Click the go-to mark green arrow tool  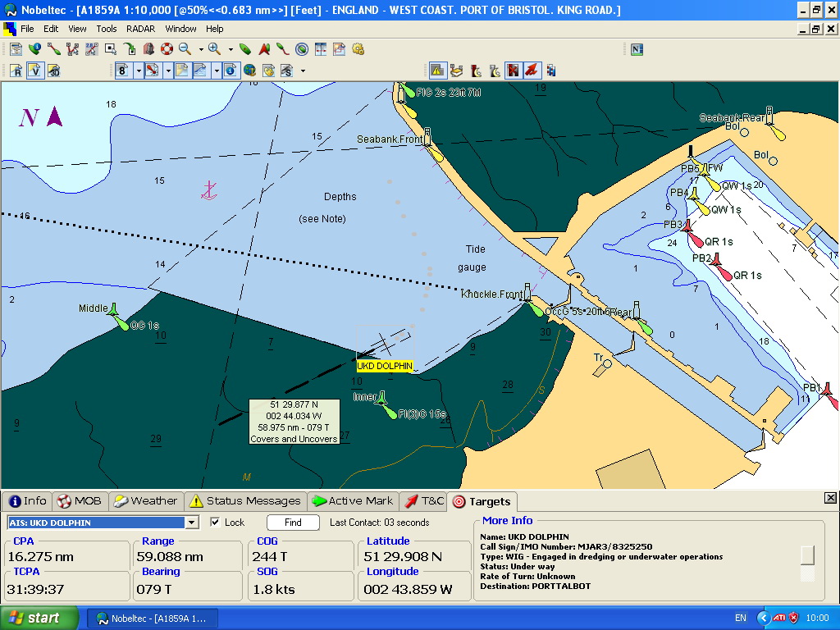[x=130, y=49]
